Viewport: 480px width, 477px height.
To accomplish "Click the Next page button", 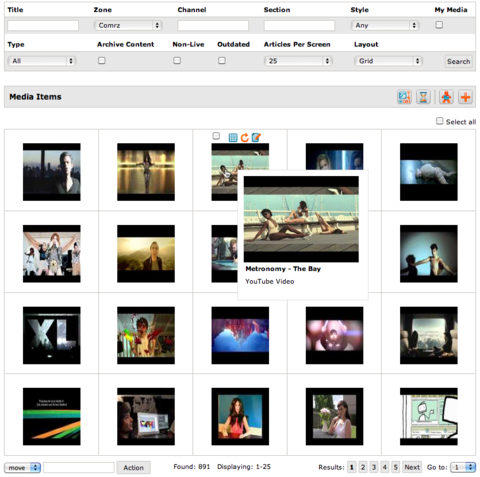I will pyautogui.click(x=412, y=467).
